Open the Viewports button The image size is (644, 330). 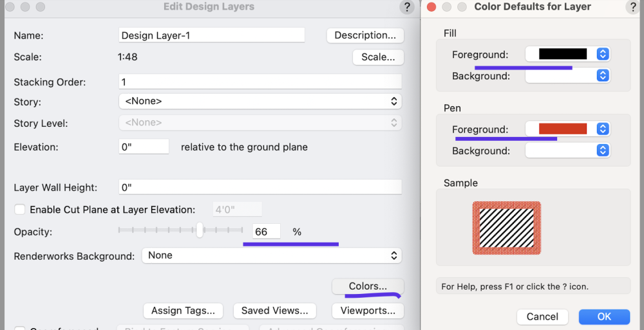[x=368, y=311]
